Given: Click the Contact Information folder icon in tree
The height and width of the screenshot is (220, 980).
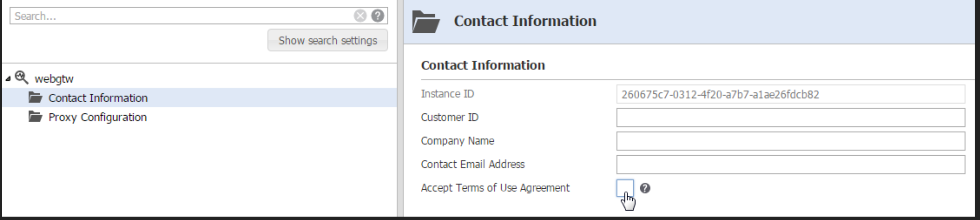Looking at the screenshot, I should click(35, 98).
